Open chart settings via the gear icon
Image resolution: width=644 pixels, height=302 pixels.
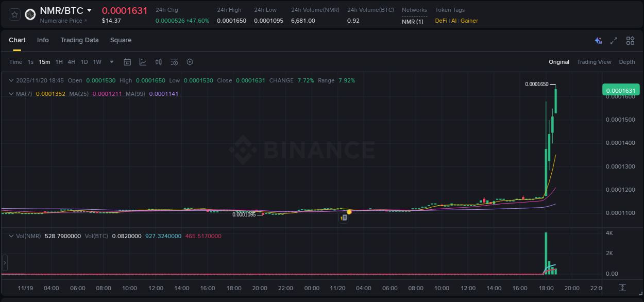pyautogui.click(x=190, y=62)
